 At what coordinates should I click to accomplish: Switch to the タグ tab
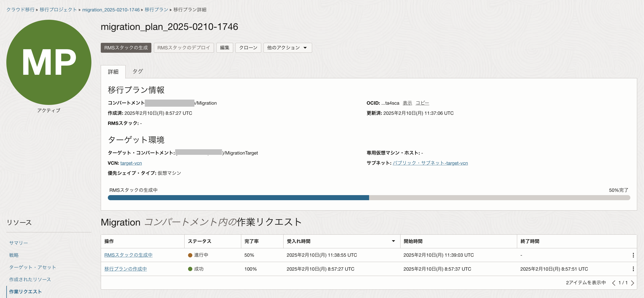(x=138, y=71)
